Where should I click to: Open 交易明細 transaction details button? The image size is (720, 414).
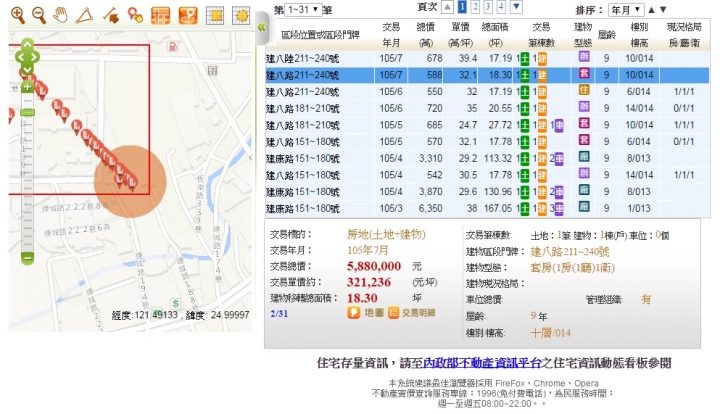pyautogui.click(x=411, y=313)
